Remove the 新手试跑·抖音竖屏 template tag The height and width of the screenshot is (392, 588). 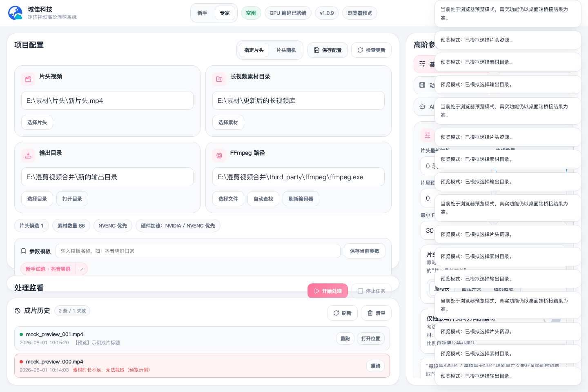82,269
